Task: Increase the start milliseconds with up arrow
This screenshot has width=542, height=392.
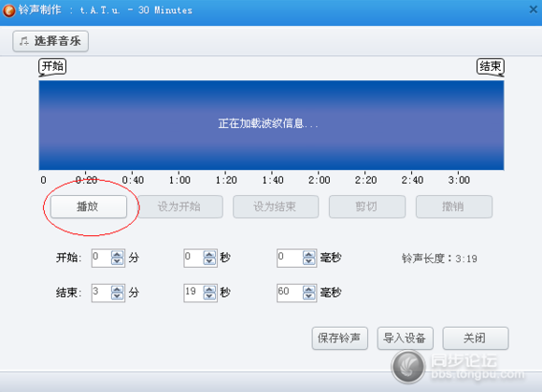Action: [309, 254]
